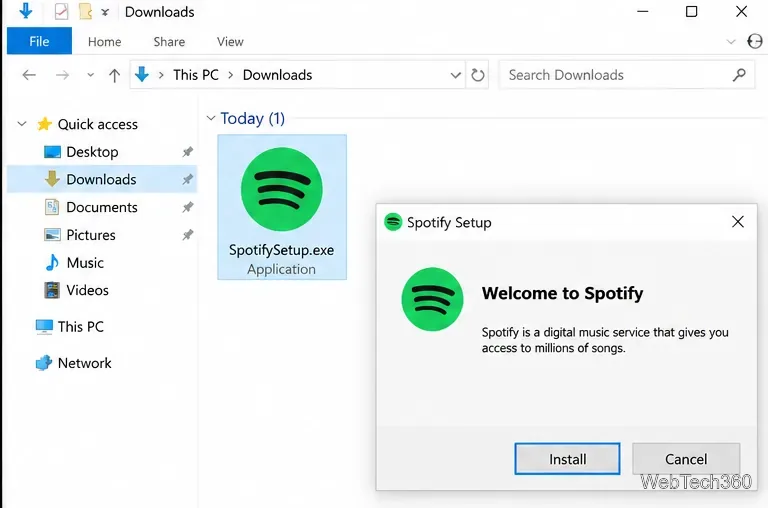The height and width of the screenshot is (508, 768).
Task: Open the Share ribbon tab
Action: point(169,42)
